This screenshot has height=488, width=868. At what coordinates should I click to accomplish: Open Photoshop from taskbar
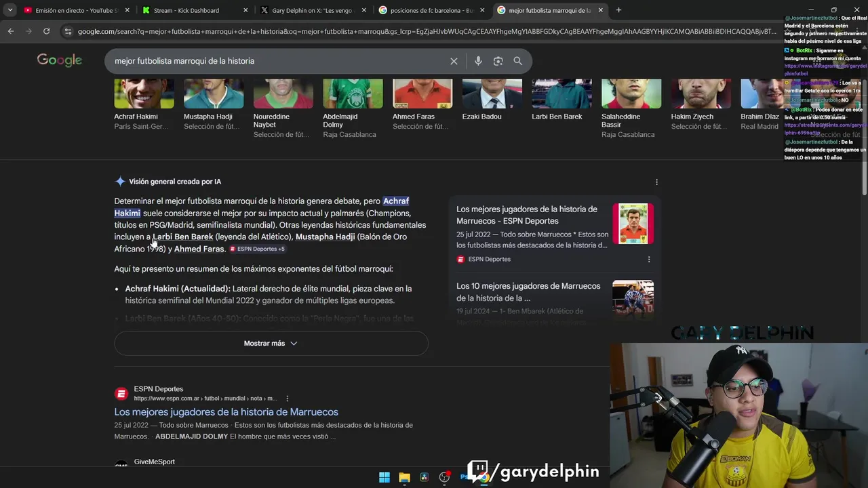click(464, 477)
